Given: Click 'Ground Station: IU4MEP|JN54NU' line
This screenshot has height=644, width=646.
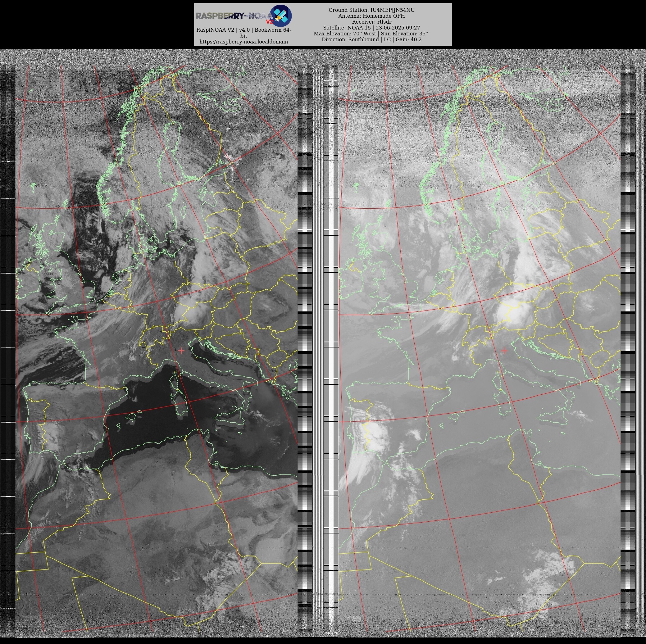Looking at the screenshot, I should pyautogui.click(x=371, y=10).
